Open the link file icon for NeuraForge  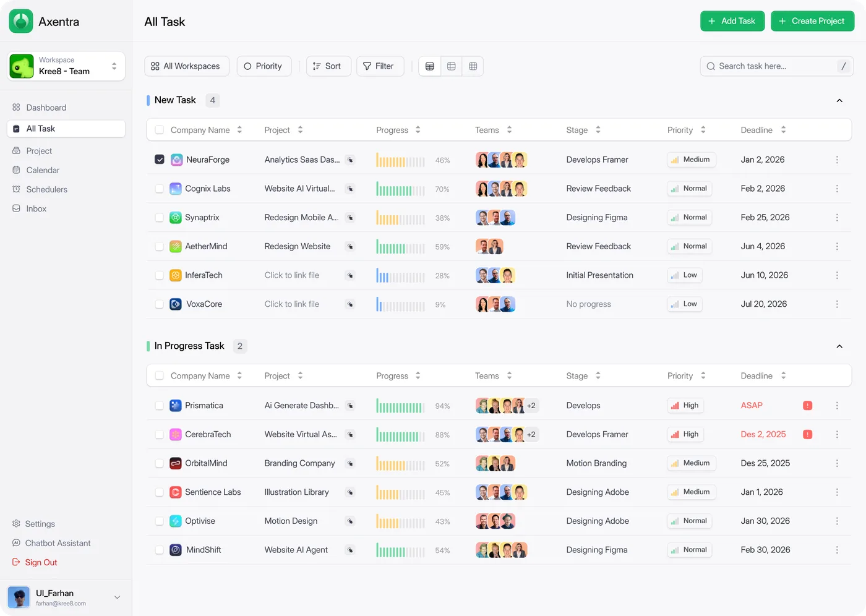[x=350, y=160]
